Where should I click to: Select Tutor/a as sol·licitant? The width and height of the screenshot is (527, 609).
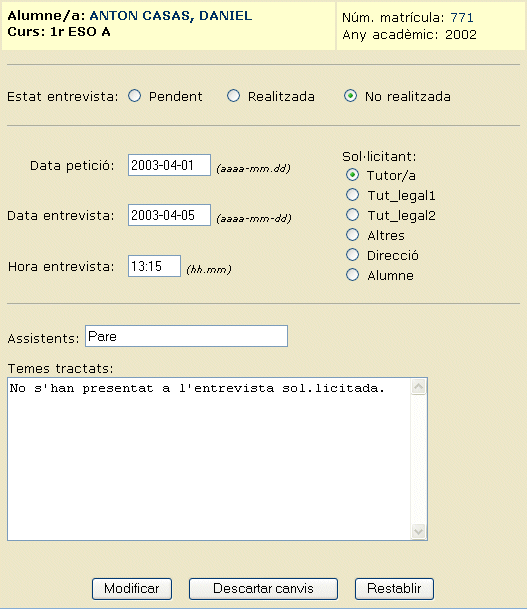tap(352, 175)
